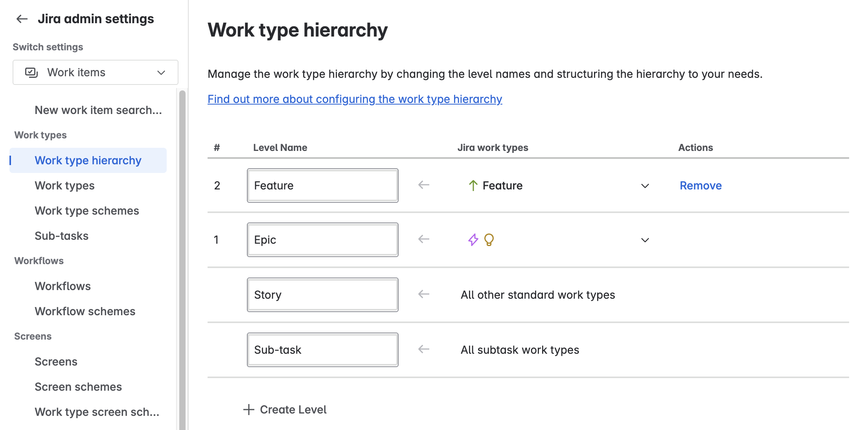Click the screen icon in Work items selector
Screen dimensions: 868x430
pyautogui.click(x=31, y=72)
